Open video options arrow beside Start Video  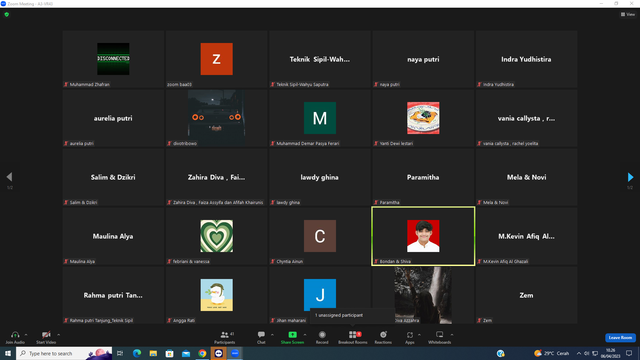tap(58, 335)
